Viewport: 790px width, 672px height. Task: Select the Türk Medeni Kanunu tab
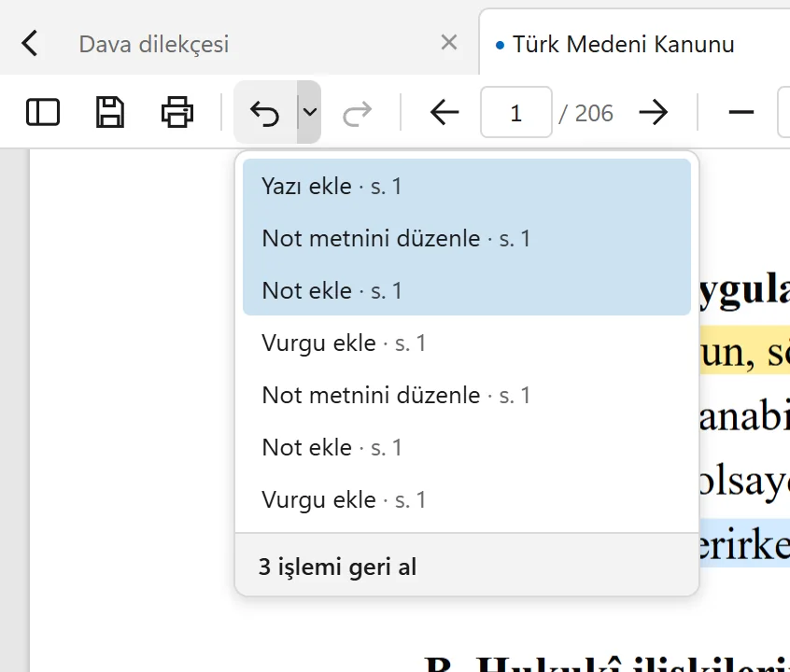[623, 44]
